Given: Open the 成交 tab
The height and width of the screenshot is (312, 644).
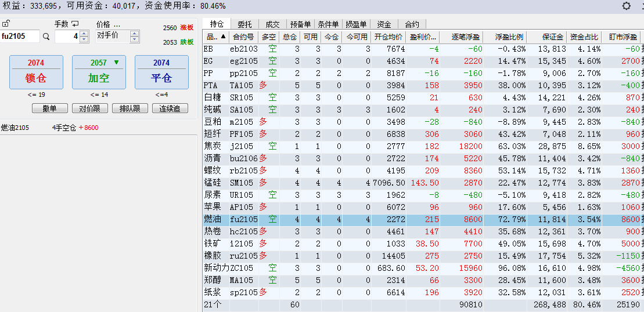Looking at the screenshot, I should pos(272,24).
